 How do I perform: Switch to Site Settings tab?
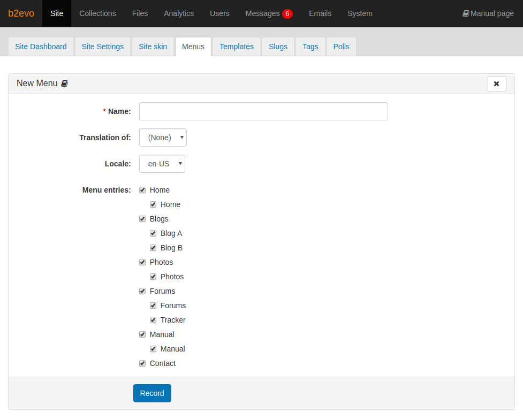pos(103,47)
